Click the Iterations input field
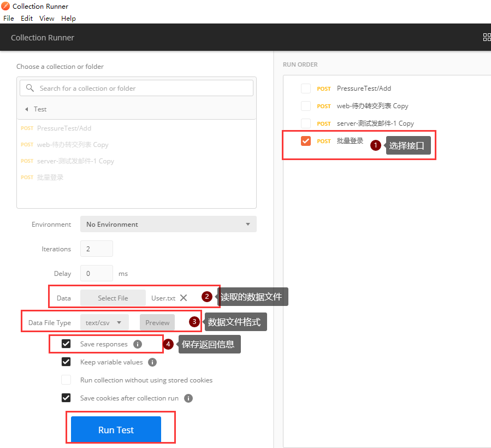This screenshot has width=491, height=448. (97, 249)
